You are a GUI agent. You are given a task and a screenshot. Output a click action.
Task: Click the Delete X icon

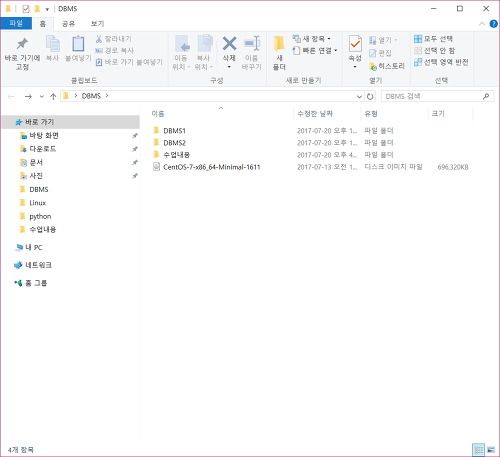click(229, 43)
